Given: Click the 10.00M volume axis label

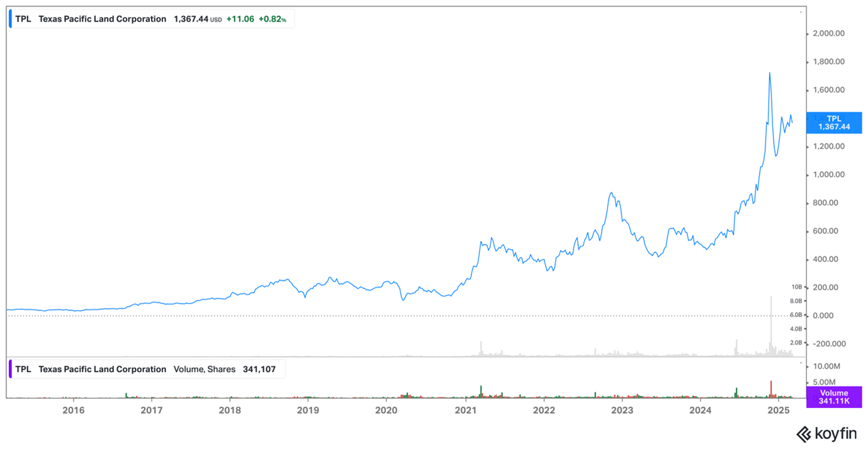Looking at the screenshot, I should coord(828,366).
